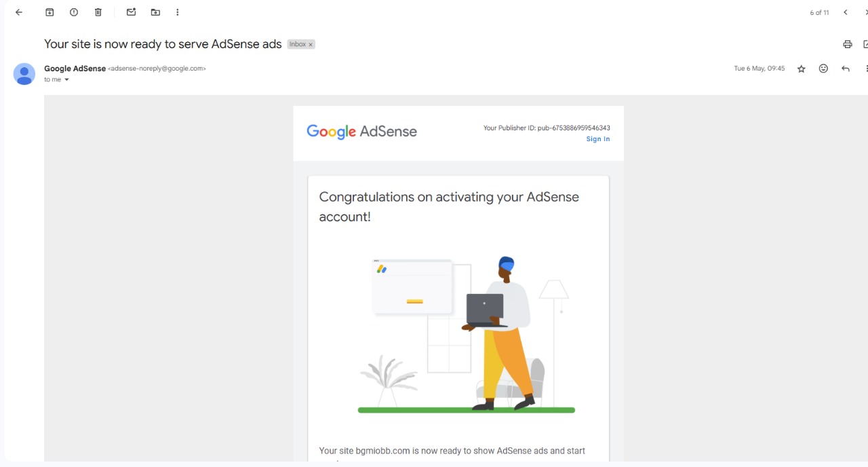Viewport: 868px width, 467px height.
Task: Add an emoji reaction to message
Action: tap(823, 69)
